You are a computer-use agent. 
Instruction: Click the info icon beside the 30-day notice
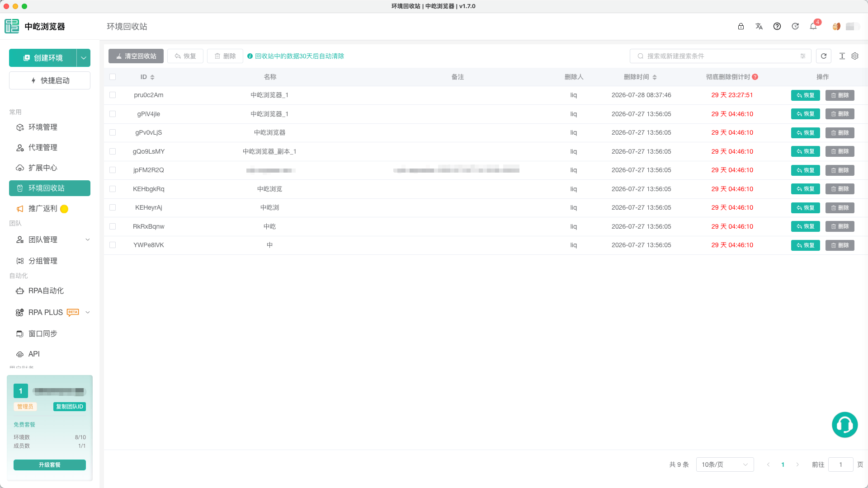pyautogui.click(x=250, y=56)
